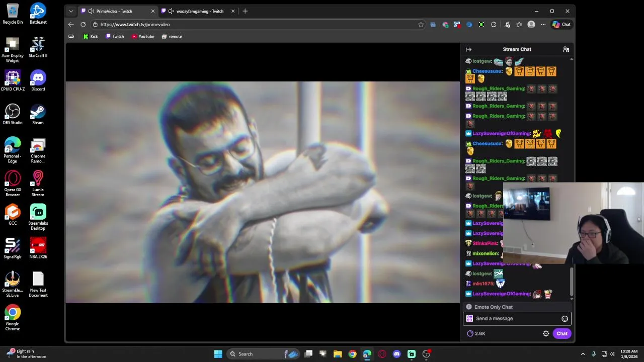Screen dimensions: 644x362
Task: Click the favorites bar icon at far left
Action: pos(71,37)
